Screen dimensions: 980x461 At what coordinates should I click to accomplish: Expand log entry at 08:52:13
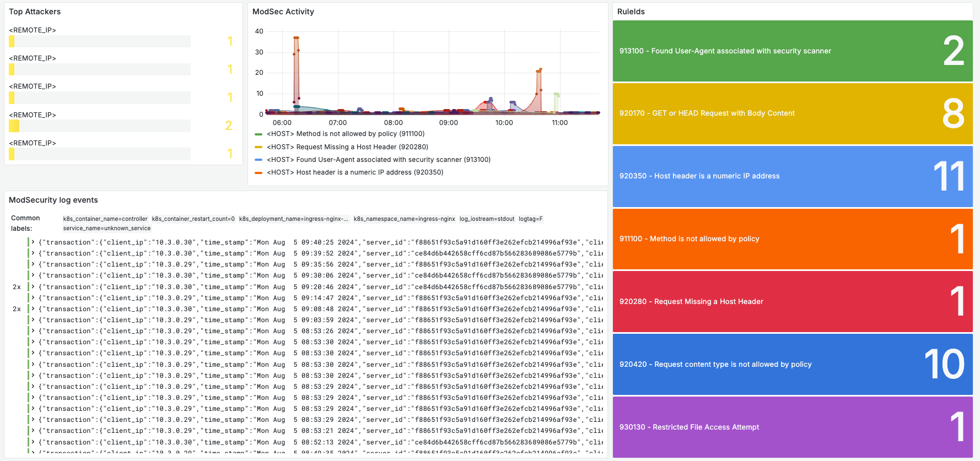coord(33,442)
